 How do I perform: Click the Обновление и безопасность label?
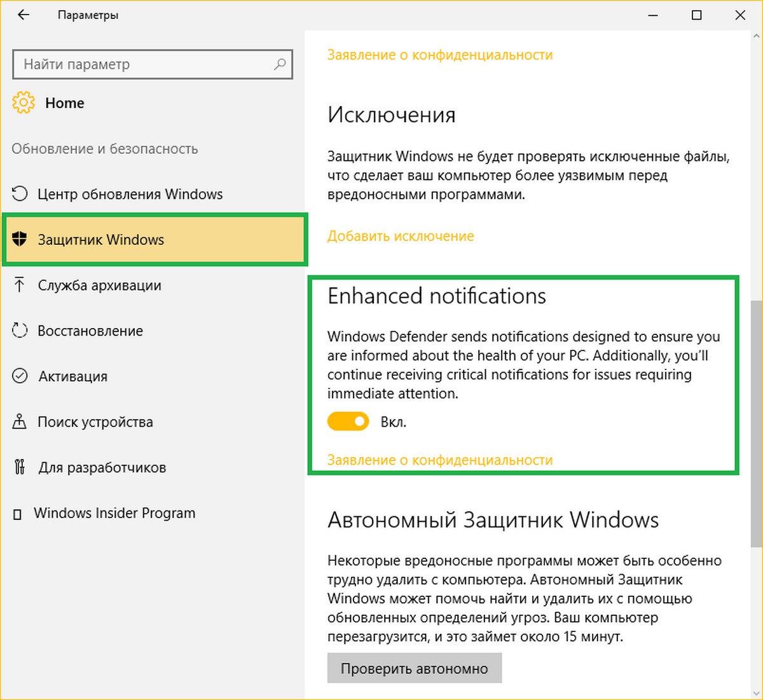tap(105, 149)
